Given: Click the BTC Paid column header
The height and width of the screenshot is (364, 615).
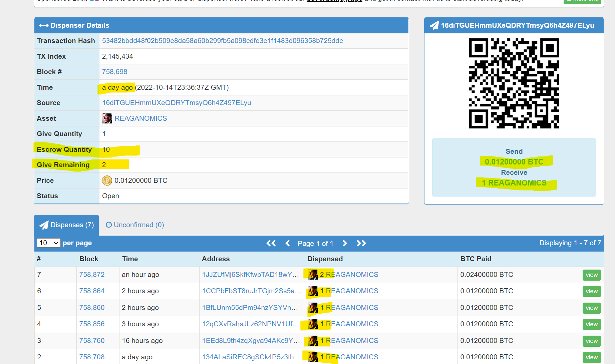Looking at the screenshot, I should [476, 259].
